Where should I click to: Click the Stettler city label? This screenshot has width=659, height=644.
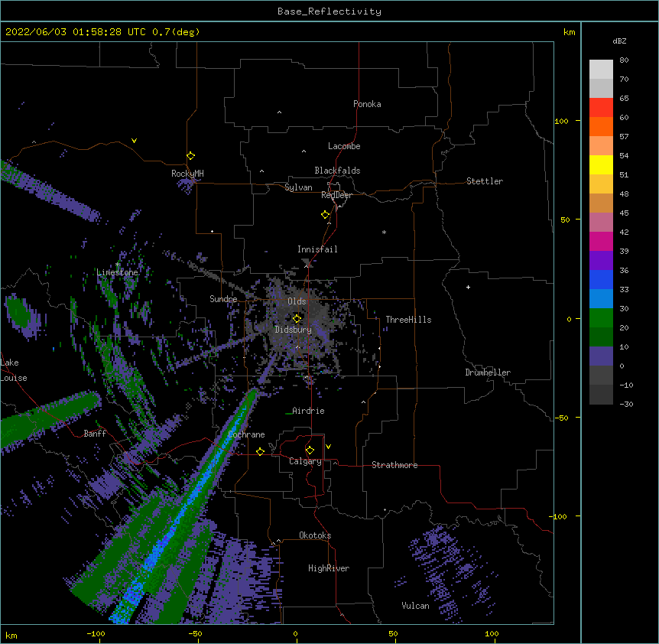(x=485, y=181)
